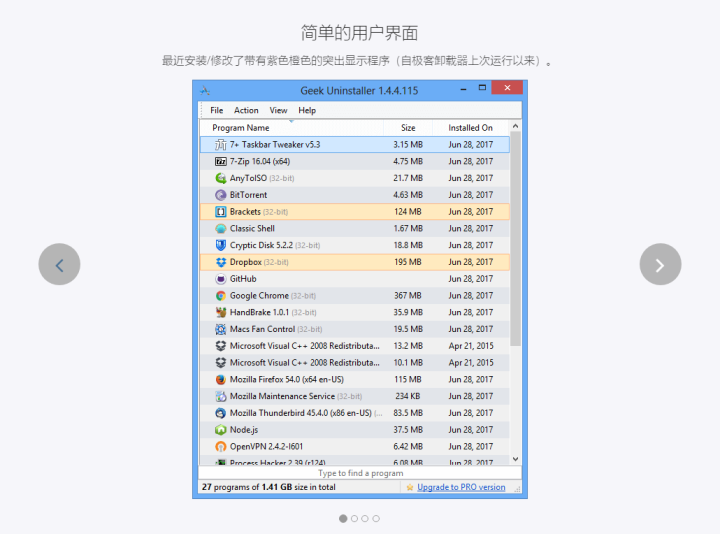The width and height of the screenshot is (720, 534).
Task: Click the Mozilla Thunderbird program icon
Action: point(221,413)
